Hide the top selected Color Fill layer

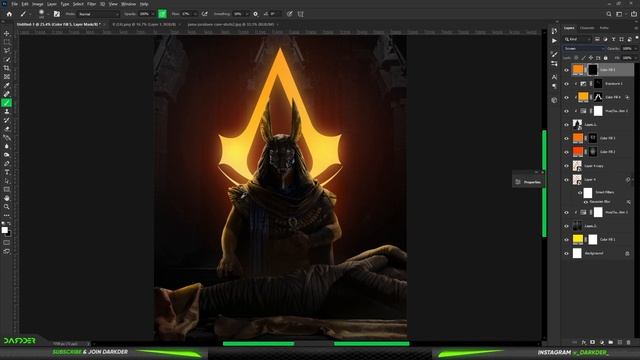click(566, 70)
